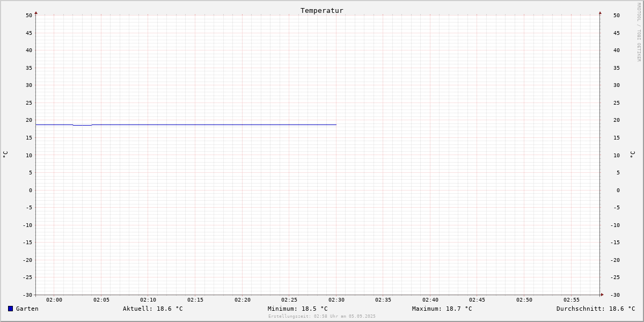Image resolution: width=644 pixels, height=322 pixels.
Task: Click the left axis 0 label
Action: 31,190
